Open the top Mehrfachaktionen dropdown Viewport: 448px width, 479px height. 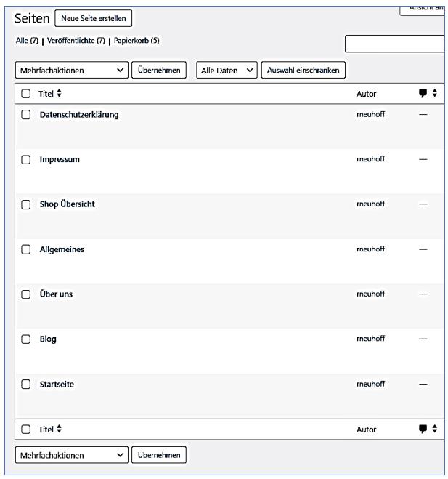[x=71, y=70]
